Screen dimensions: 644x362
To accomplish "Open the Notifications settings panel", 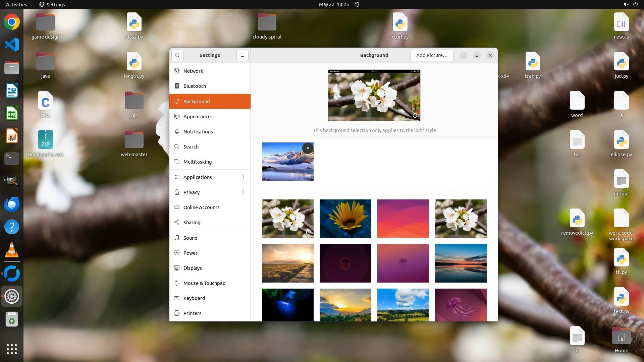I will 198,132.
